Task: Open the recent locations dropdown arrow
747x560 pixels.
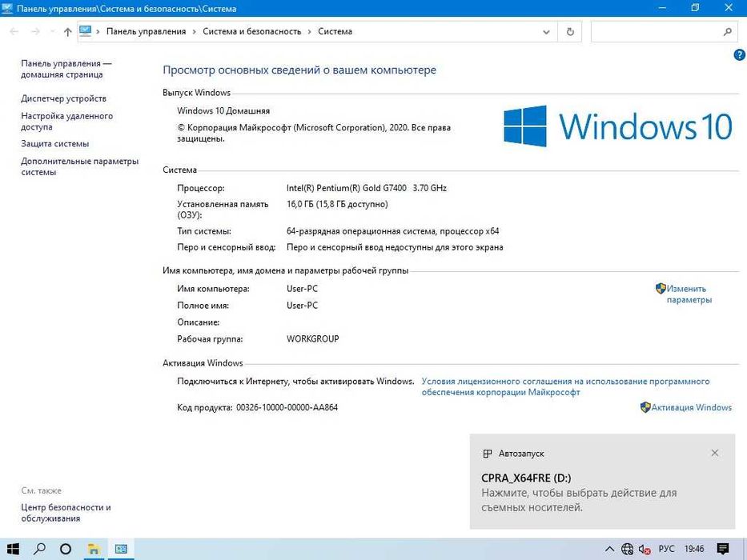Action: point(52,32)
